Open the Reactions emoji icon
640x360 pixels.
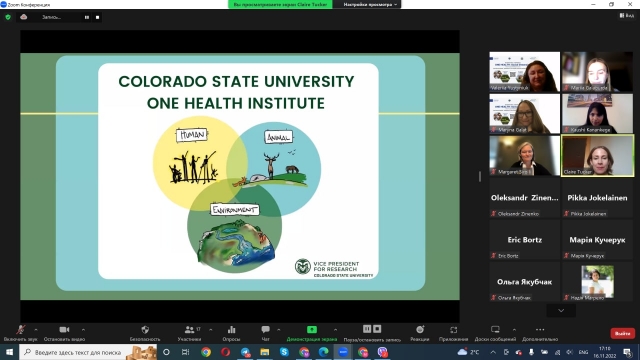(x=420, y=329)
